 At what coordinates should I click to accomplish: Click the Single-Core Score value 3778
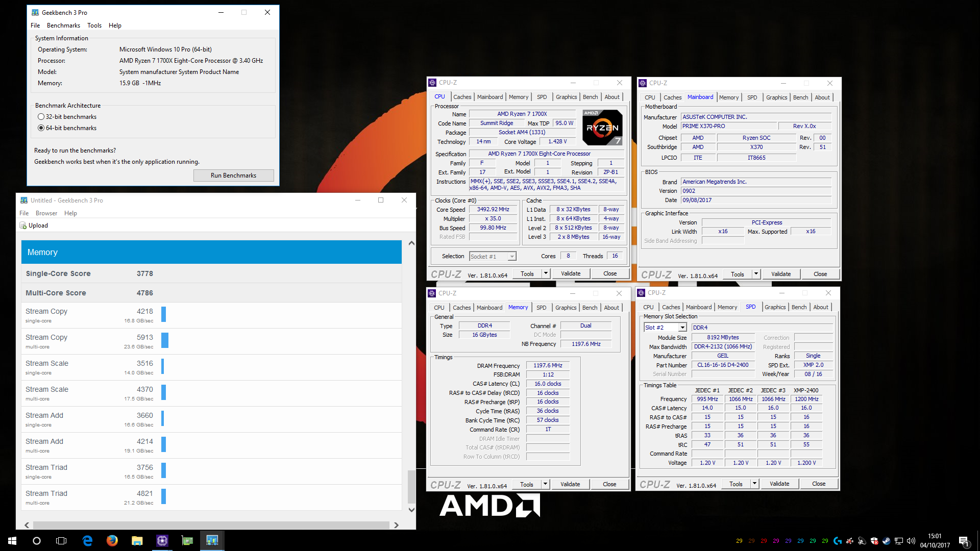tap(144, 273)
